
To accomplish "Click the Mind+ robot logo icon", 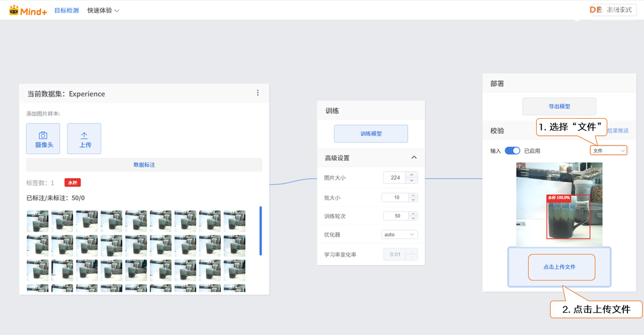I will [x=15, y=10].
